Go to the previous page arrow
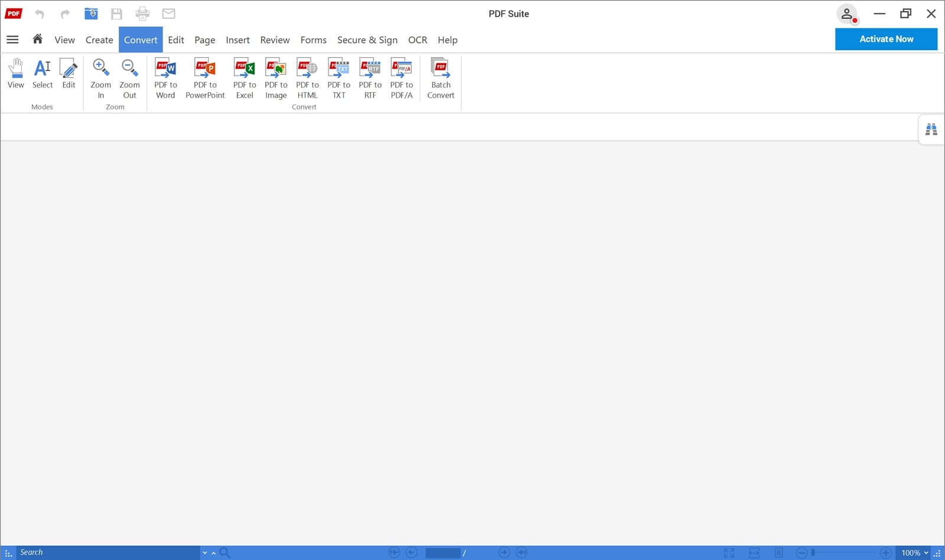Screen dimensions: 945x560 click(x=412, y=553)
